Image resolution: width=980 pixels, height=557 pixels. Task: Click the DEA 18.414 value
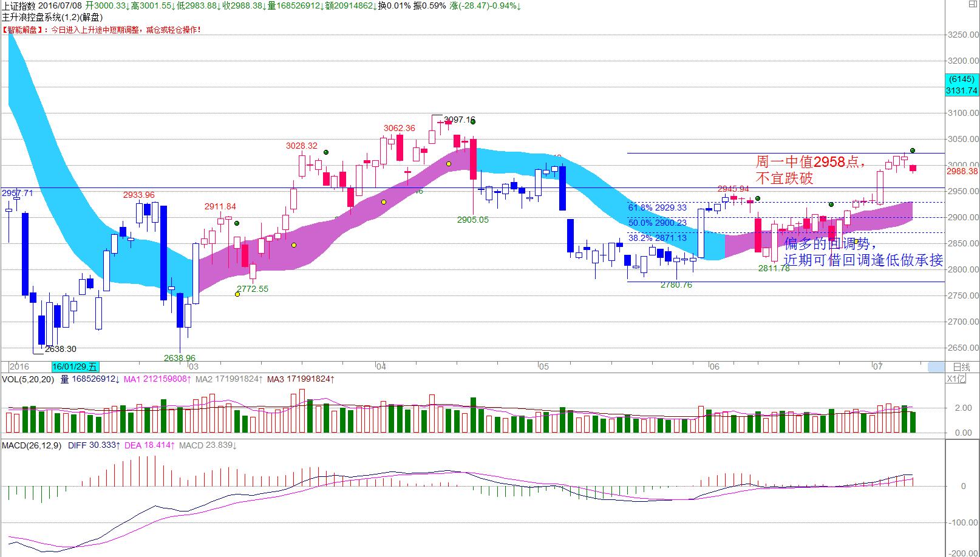click(150, 446)
